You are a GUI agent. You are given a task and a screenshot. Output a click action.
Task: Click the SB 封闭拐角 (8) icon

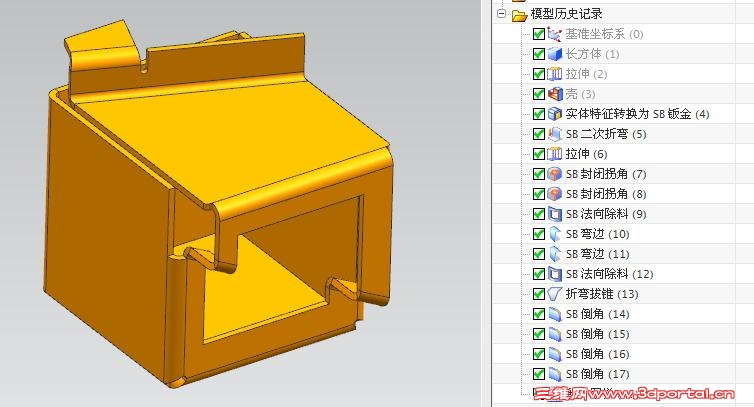coord(554,194)
